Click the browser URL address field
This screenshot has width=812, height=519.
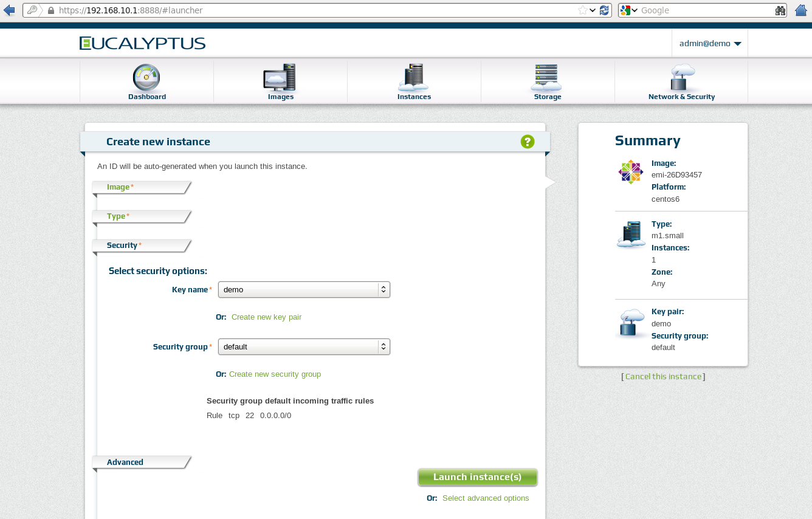click(x=316, y=10)
